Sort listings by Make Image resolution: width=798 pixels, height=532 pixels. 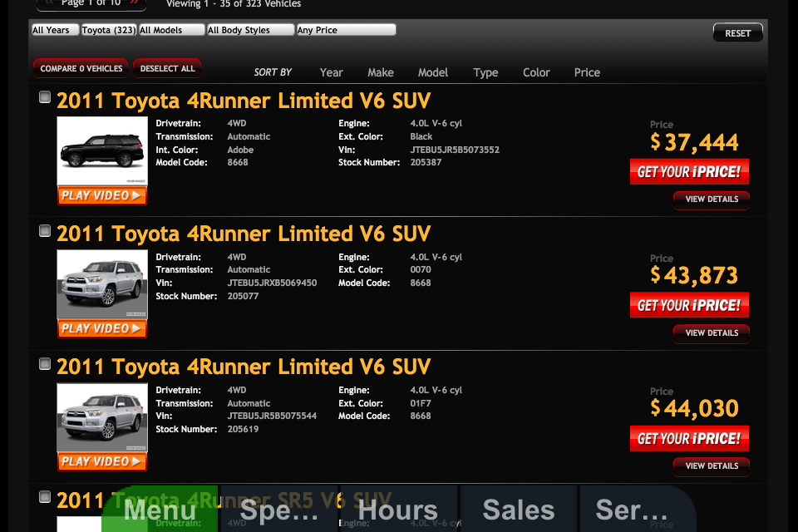click(x=381, y=72)
